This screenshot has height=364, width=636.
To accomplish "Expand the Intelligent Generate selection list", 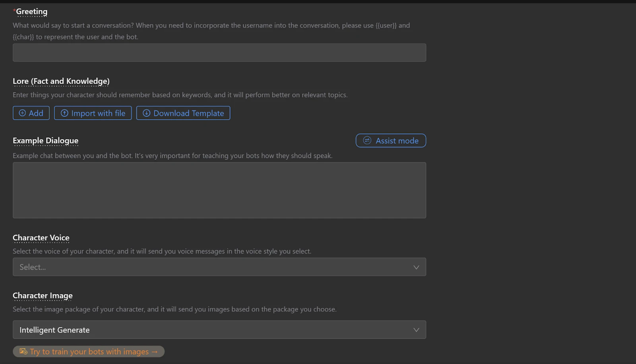I will tap(219, 329).
